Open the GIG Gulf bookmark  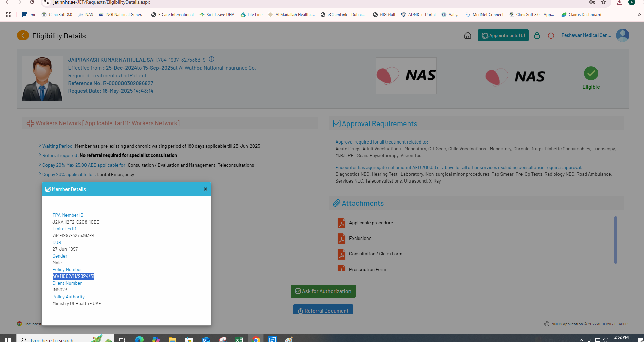(x=384, y=15)
